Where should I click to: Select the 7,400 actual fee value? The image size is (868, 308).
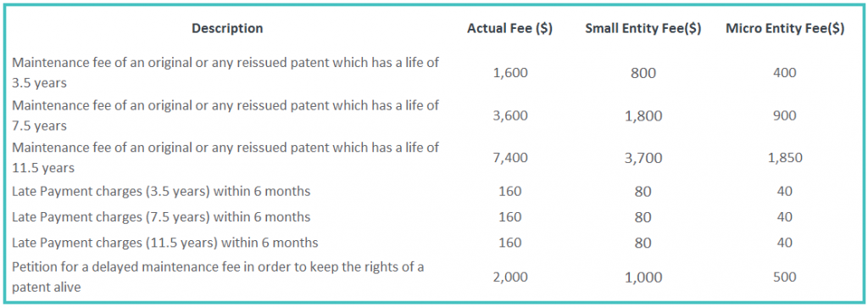[509, 158]
